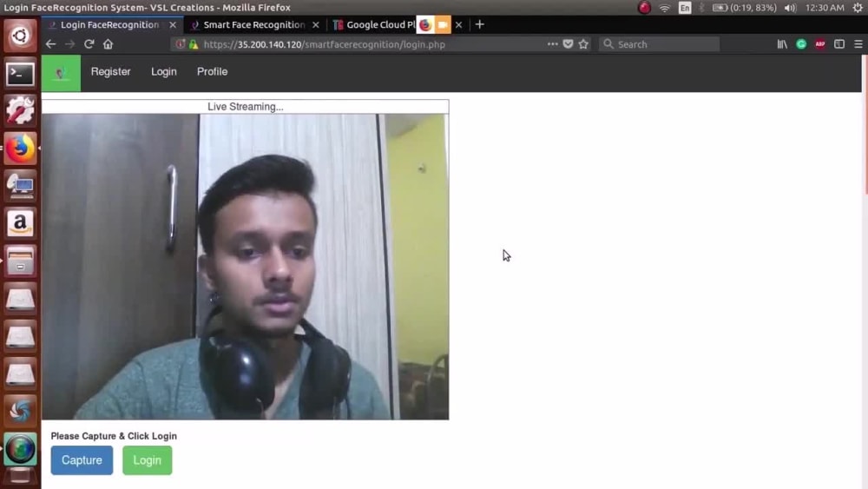Bookmark this page with the star icon
The height and width of the screenshot is (489, 868).
583,44
